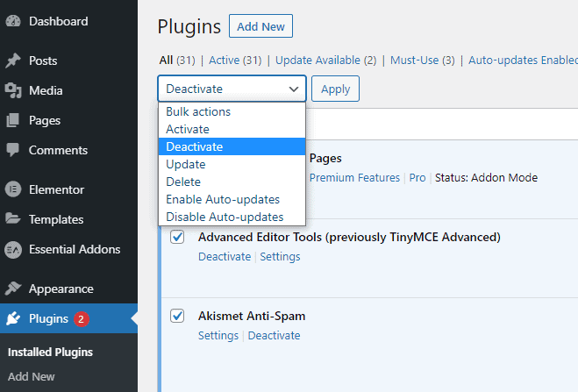Uncheck the Advanced Editor Tools checkbox
Viewport: 578px width, 392px height.
[x=177, y=237]
